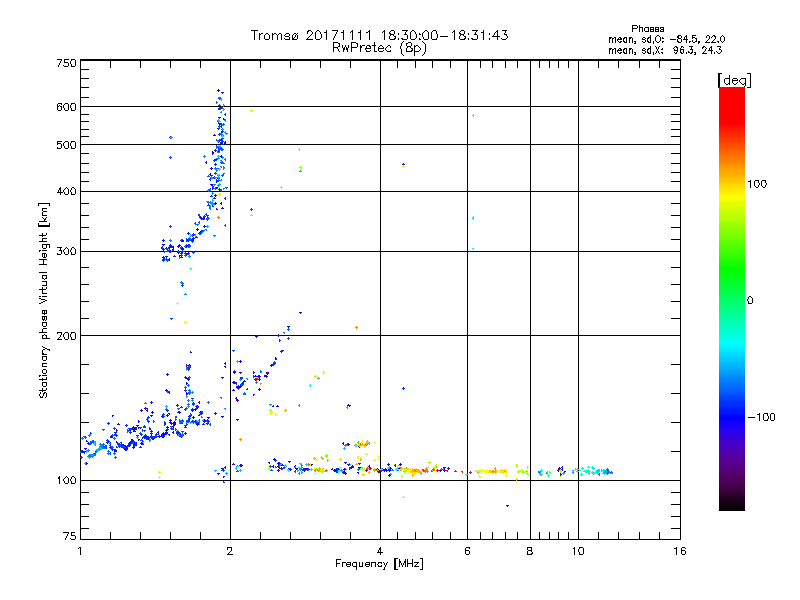Click the y-axis tick label '500'
The height and width of the screenshot is (600, 800).
point(66,145)
